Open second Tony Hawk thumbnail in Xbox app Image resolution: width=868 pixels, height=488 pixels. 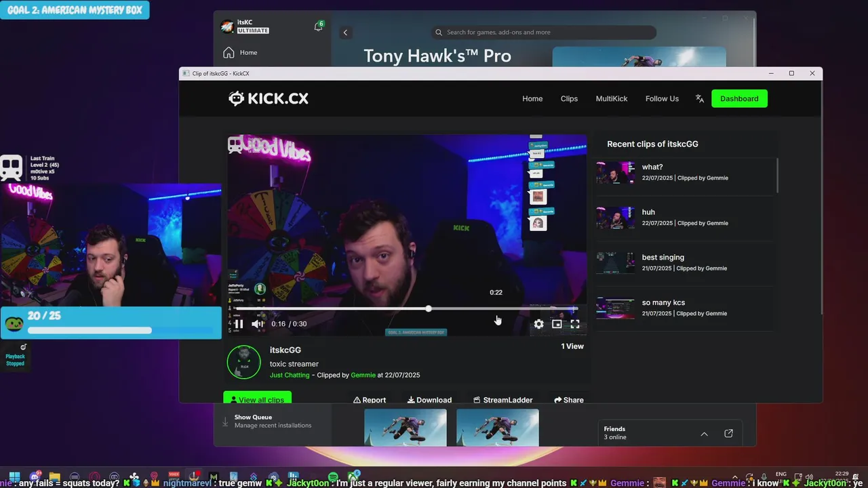[x=498, y=427]
